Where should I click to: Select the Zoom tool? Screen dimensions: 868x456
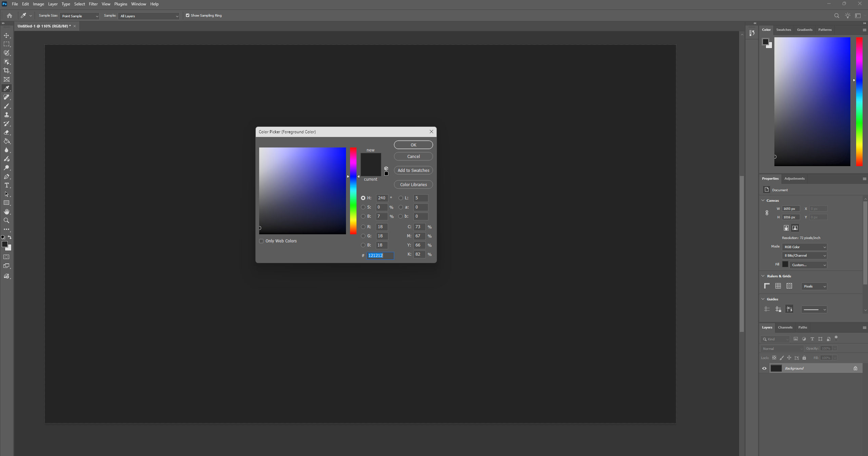tap(6, 221)
